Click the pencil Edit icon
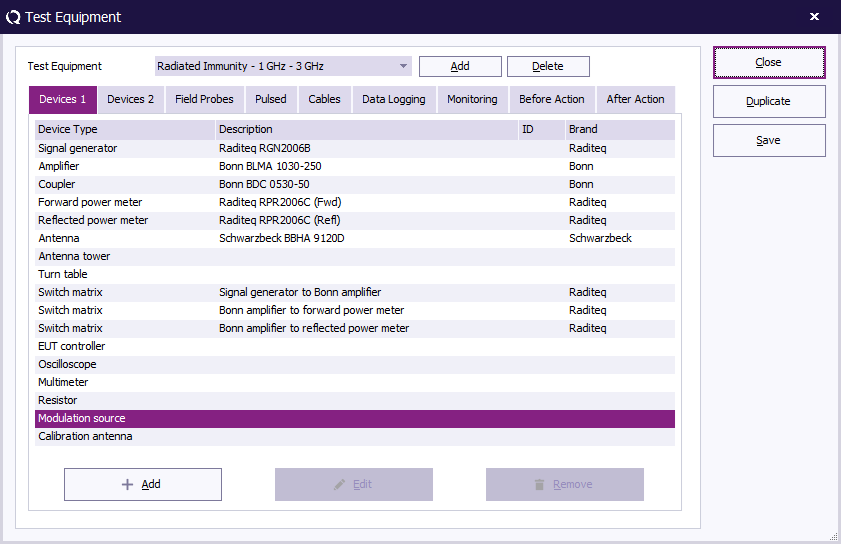 click(x=340, y=485)
